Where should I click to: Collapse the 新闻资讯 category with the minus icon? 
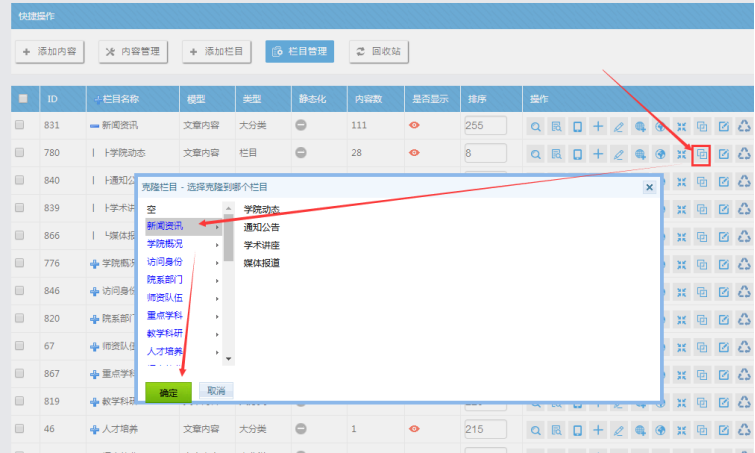click(94, 126)
